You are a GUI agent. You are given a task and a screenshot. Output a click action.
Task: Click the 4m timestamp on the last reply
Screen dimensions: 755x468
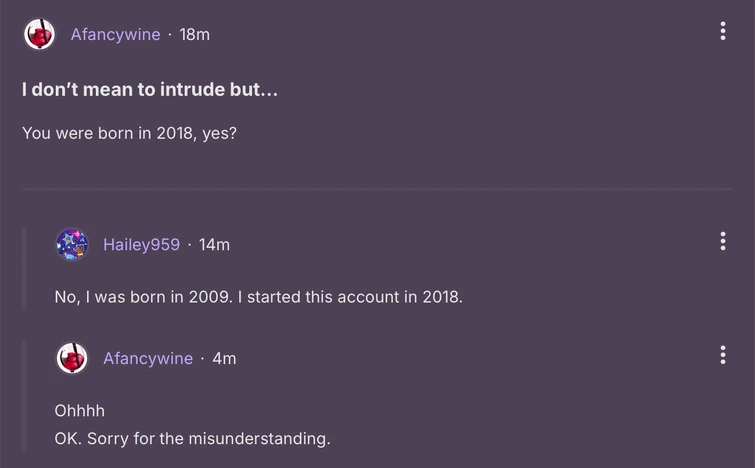point(224,358)
